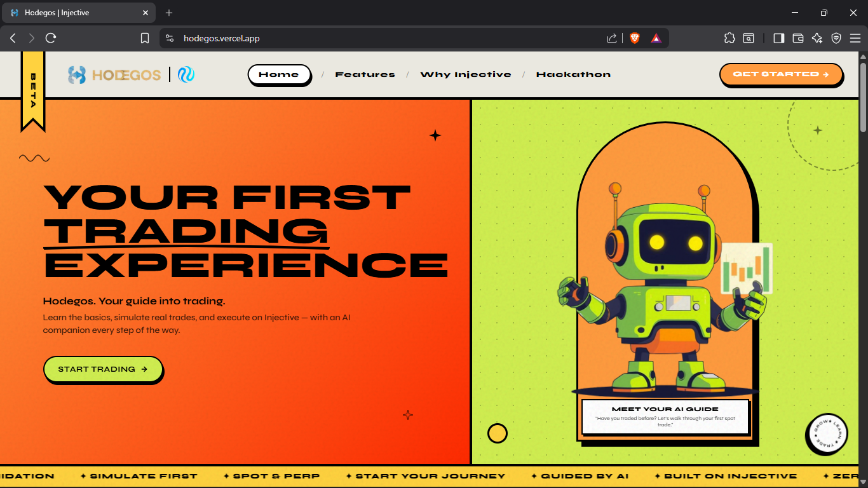
Task: Open the Features navigation link
Action: (x=365, y=74)
